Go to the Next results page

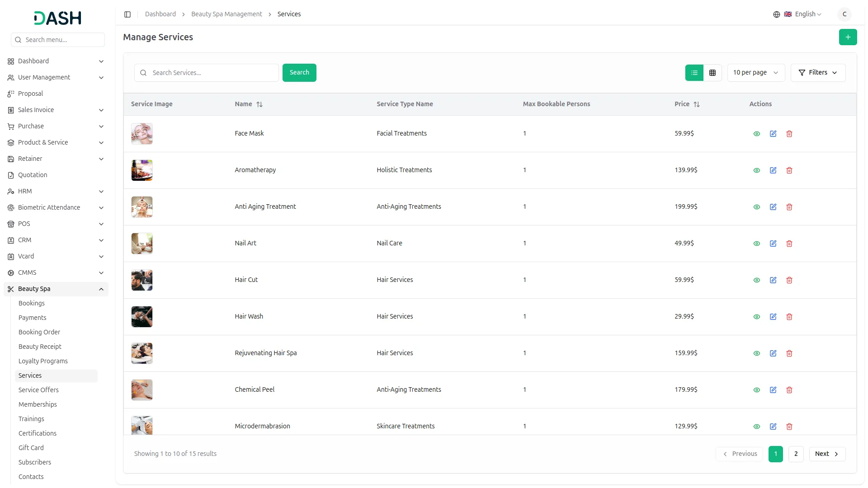point(827,454)
